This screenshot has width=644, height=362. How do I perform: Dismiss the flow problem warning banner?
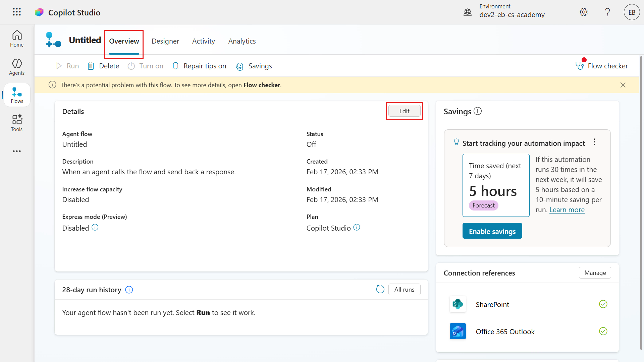click(x=623, y=85)
